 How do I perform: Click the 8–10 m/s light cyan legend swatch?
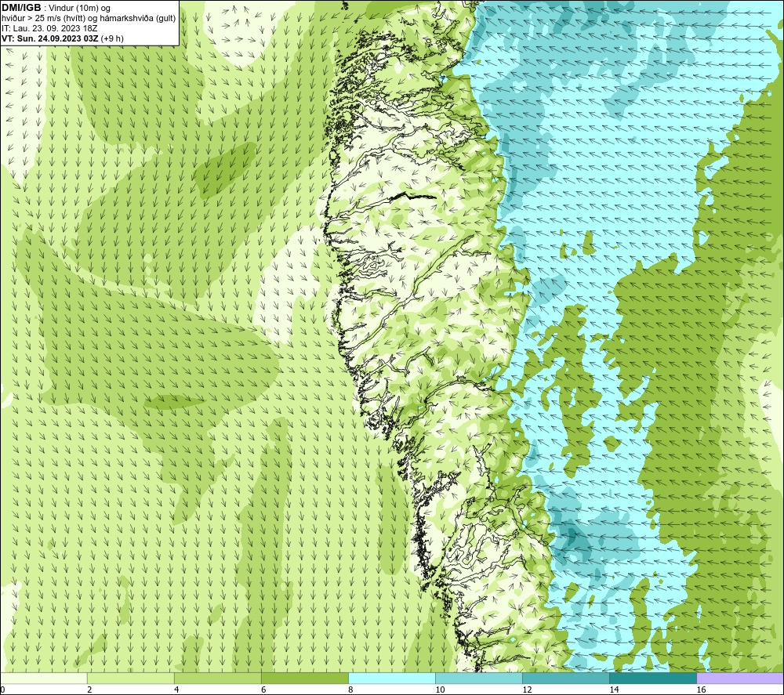click(x=392, y=679)
